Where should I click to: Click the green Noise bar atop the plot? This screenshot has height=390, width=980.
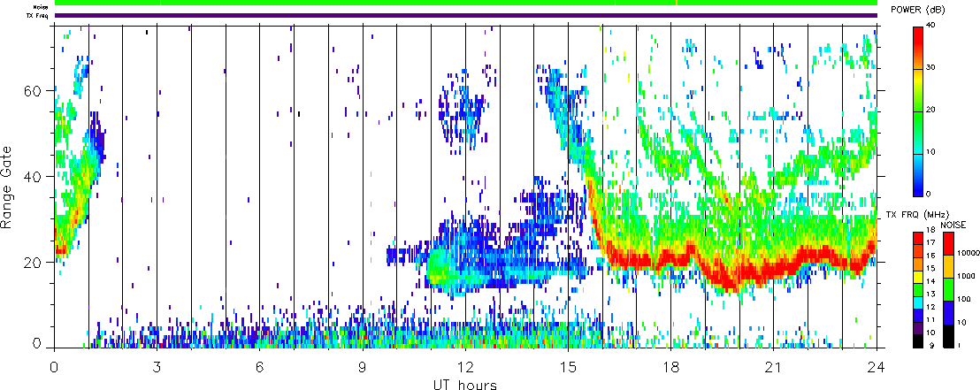point(465,3)
